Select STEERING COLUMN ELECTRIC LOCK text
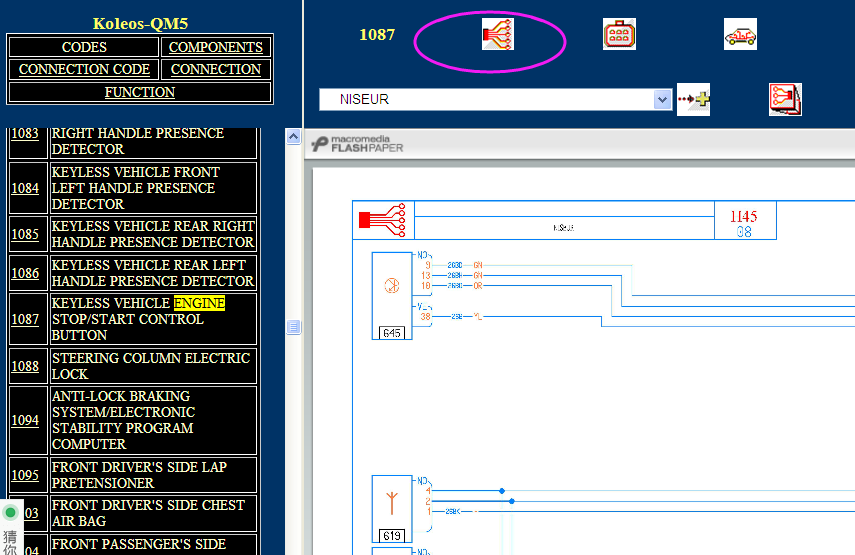Image resolution: width=855 pixels, height=555 pixels. pyautogui.click(x=150, y=366)
